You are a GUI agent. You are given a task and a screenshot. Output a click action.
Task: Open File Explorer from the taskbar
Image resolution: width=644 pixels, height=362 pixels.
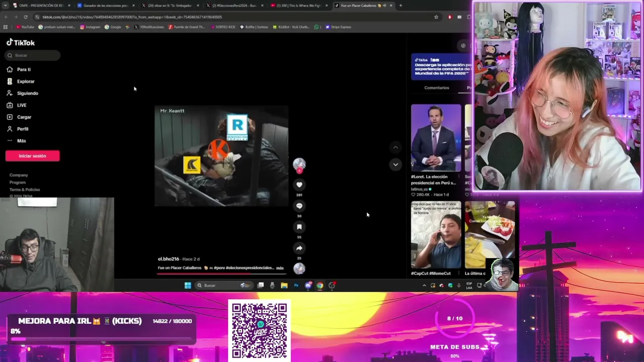point(284,286)
